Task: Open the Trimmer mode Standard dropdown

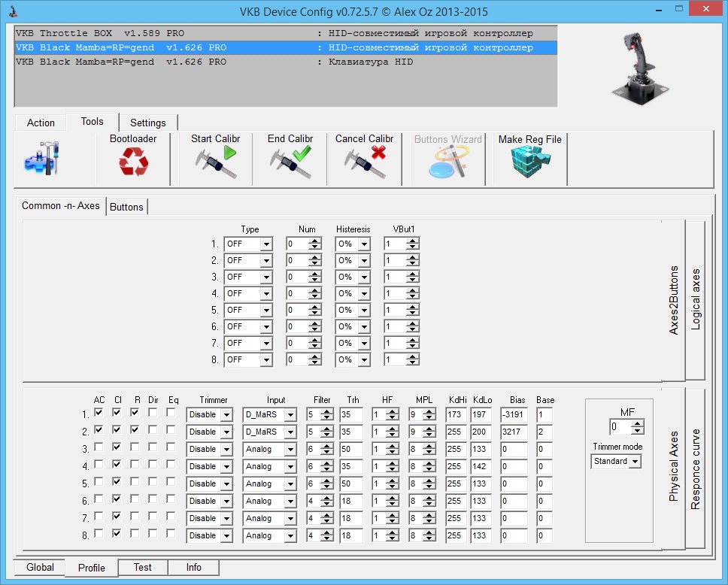Action: click(x=635, y=462)
